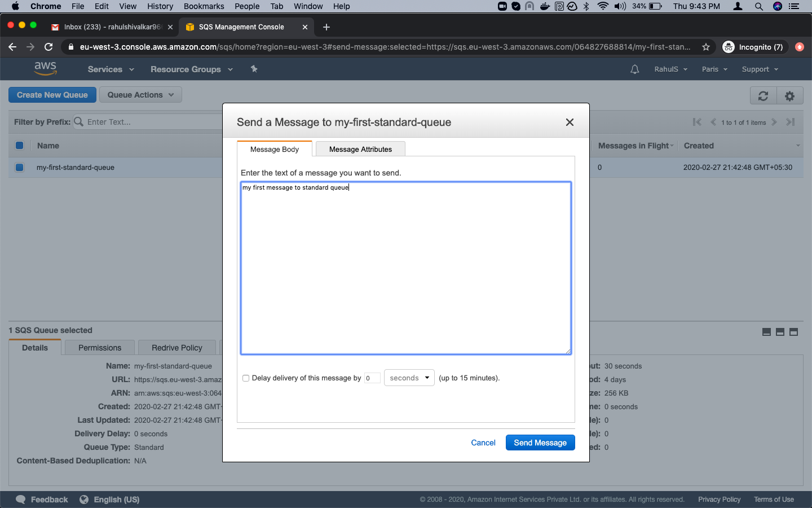Toggle the select-all queues checkbox
This screenshot has height=508, width=812.
[x=20, y=145]
